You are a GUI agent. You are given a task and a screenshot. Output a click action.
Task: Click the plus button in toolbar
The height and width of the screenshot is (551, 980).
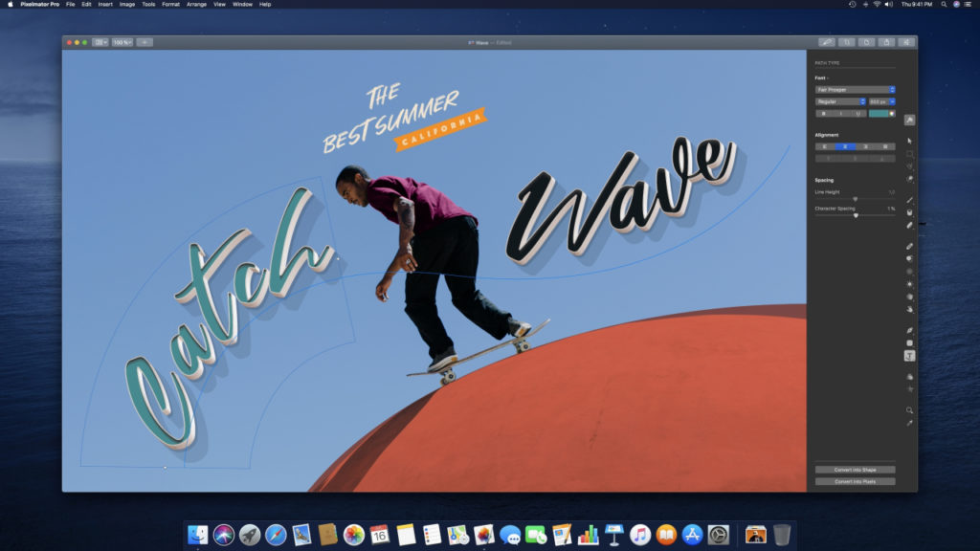(x=145, y=42)
